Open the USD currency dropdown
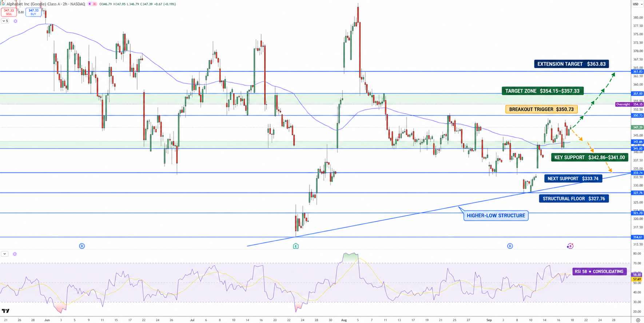The image size is (644, 323). (x=637, y=4)
